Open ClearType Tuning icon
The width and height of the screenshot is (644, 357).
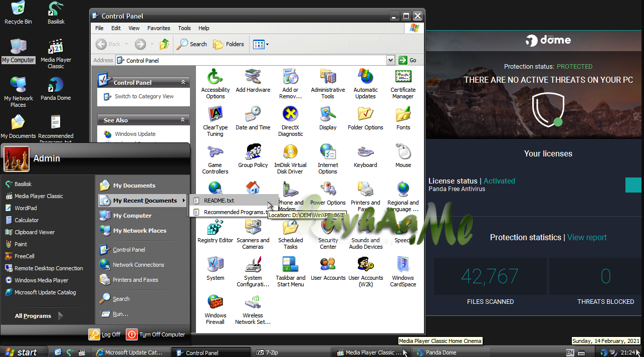216,121
